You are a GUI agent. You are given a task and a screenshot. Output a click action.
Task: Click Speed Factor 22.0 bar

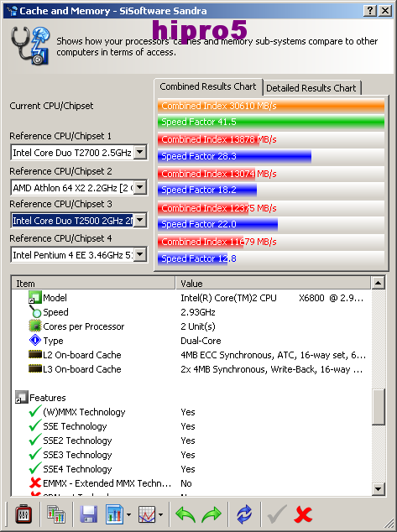218,224
